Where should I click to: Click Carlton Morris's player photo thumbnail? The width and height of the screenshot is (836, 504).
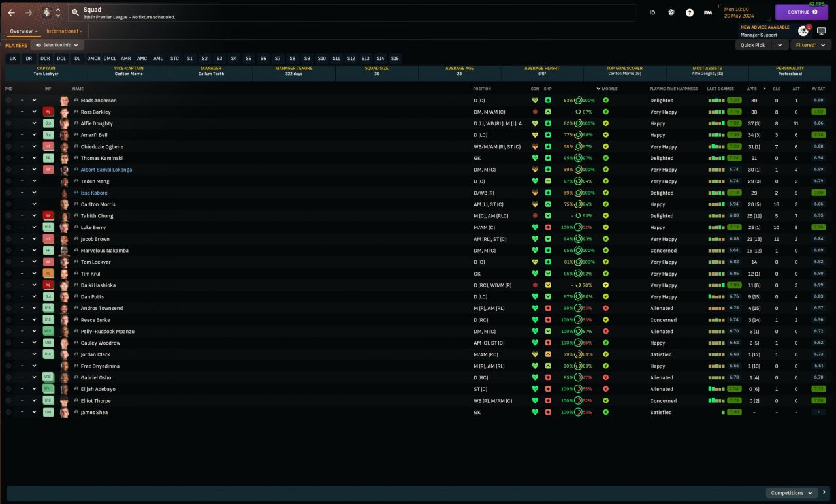(64, 204)
